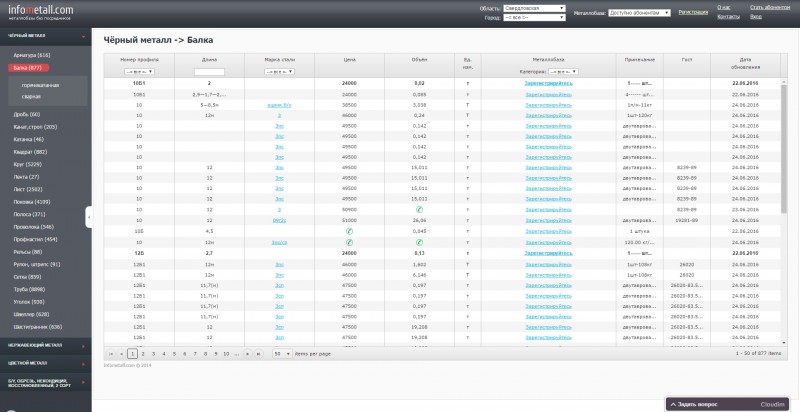
Task: Open Проволока (346) category
Action: click(x=33, y=227)
